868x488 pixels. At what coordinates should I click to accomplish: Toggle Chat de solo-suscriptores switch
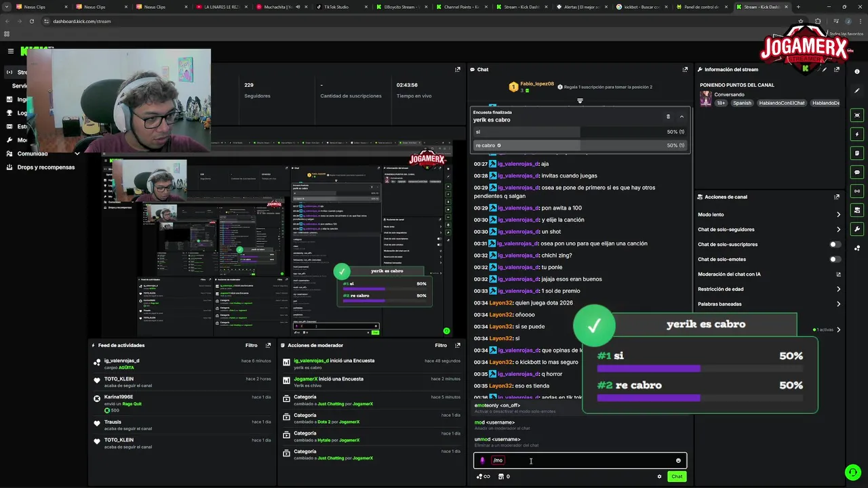click(x=835, y=244)
